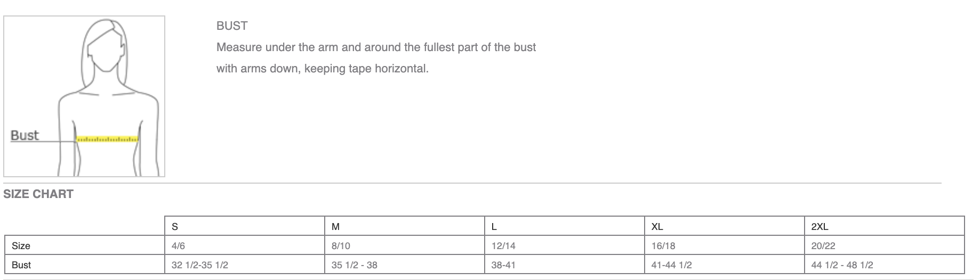980x280 pixels.
Task: Click the Size row label
Action: tap(21, 245)
